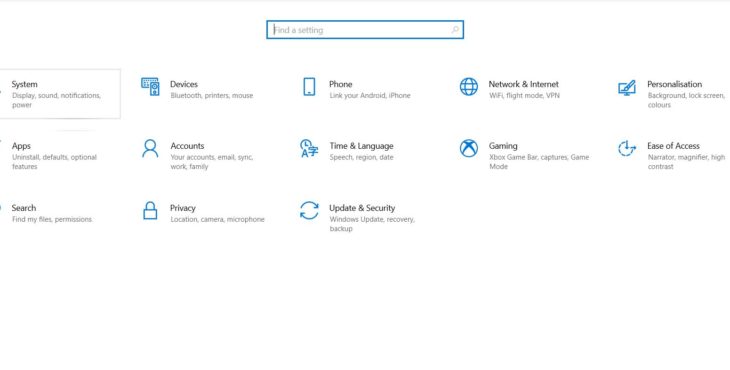This screenshot has width=730, height=370.
Task: Open the Apps settings title
Action: coord(21,146)
